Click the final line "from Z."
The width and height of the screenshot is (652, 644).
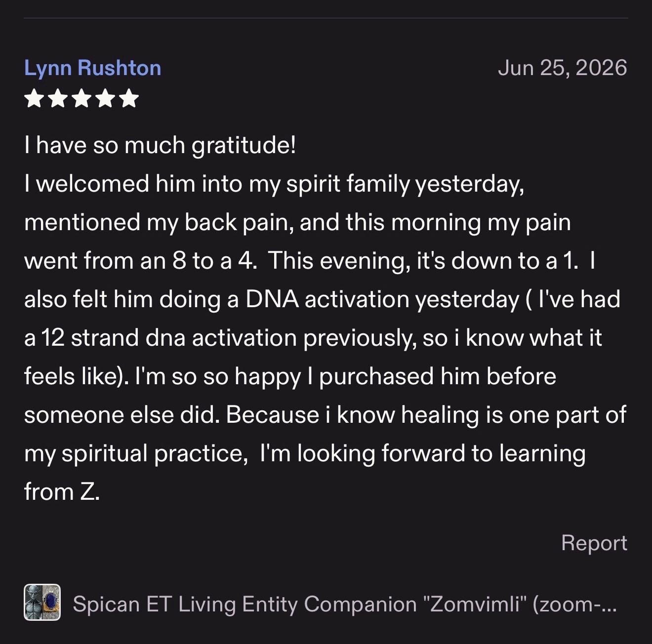62,492
